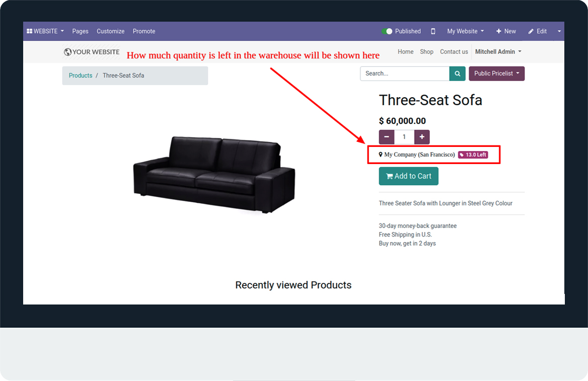Click the mobile preview phone icon
Screen dimensions: 588x381
(x=433, y=31)
